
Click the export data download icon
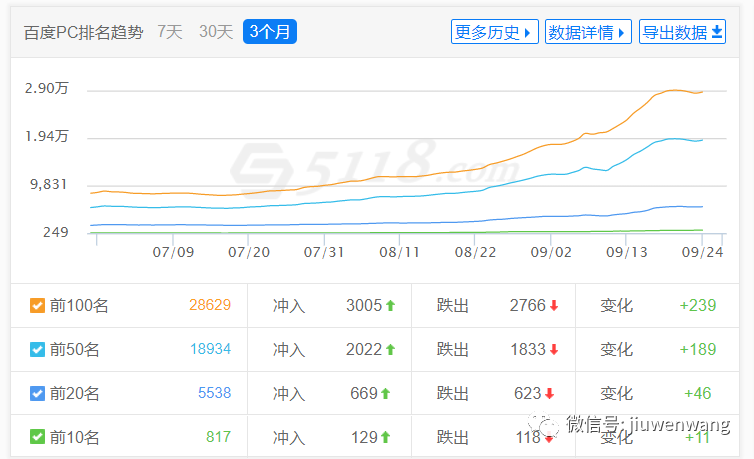click(716, 32)
